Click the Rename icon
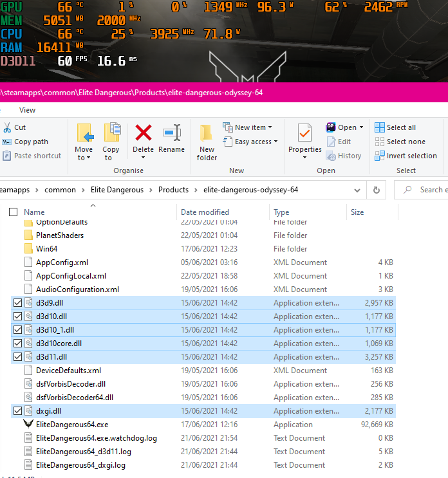 [172, 133]
